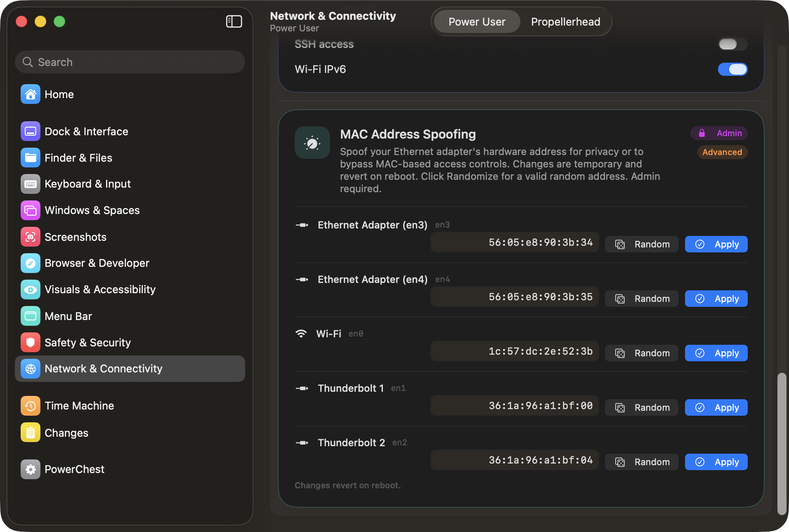Randomize the Thunderbolt 1 MAC address

coord(641,407)
